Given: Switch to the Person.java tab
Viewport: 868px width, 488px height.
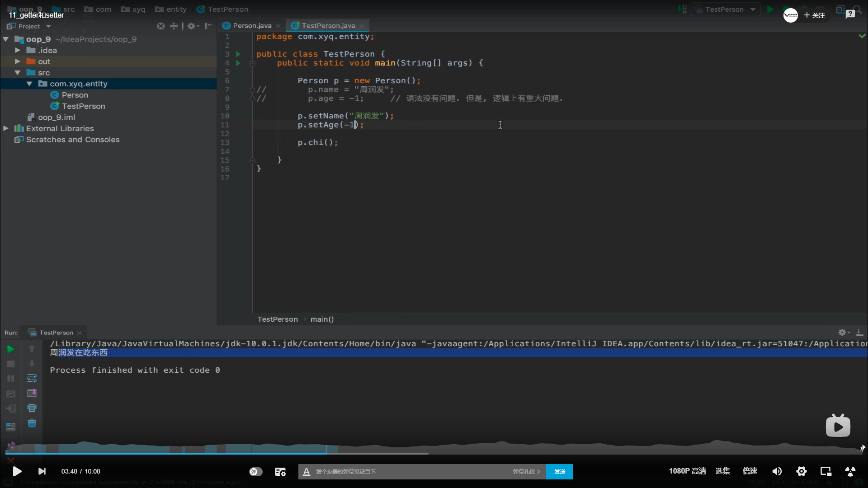Looking at the screenshot, I should [x=252, y=26].
